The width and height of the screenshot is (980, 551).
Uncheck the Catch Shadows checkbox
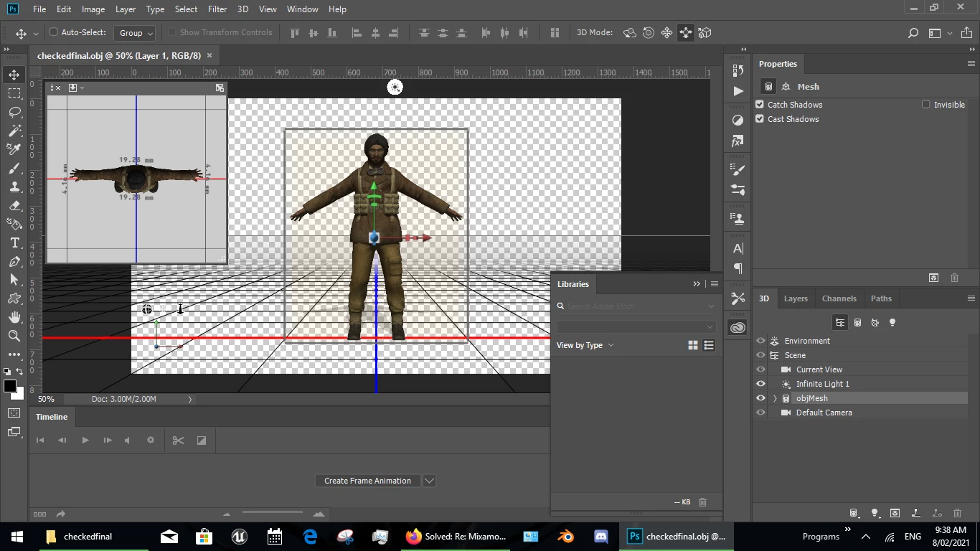[760, 105]
